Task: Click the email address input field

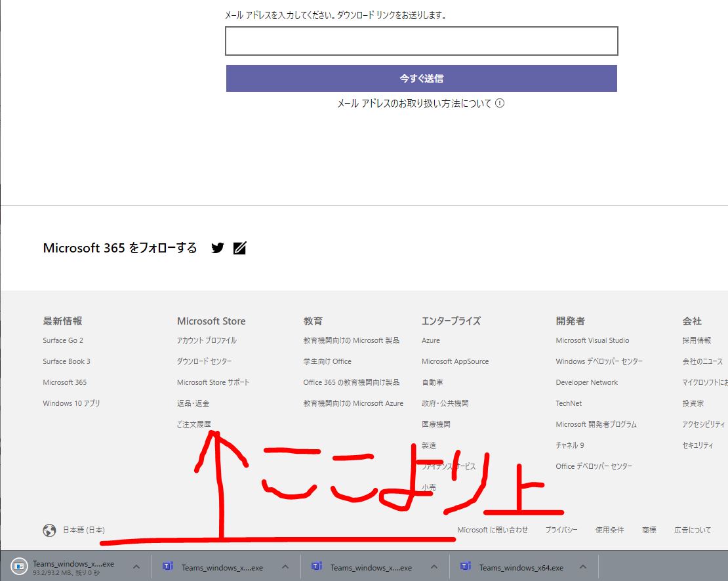Action: point(422,41)
